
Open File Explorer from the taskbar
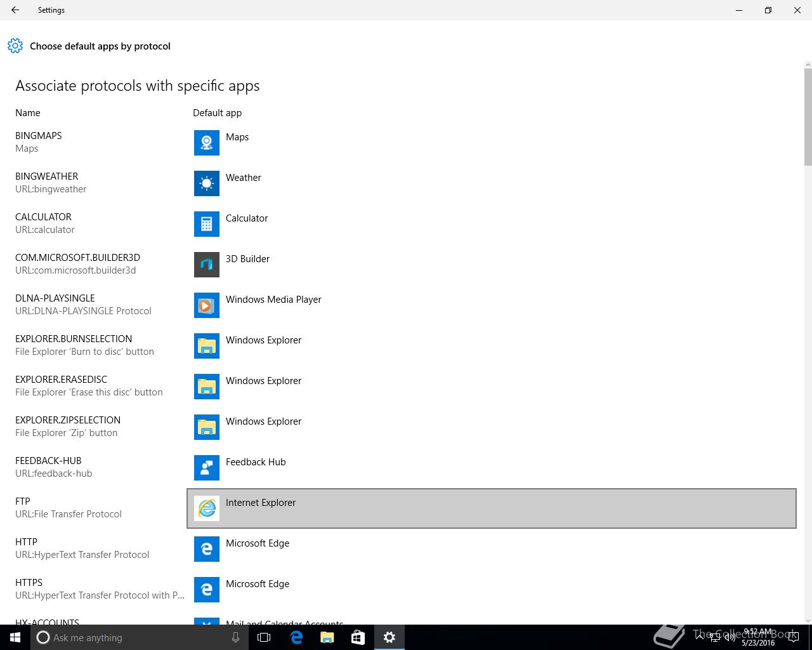327,637
